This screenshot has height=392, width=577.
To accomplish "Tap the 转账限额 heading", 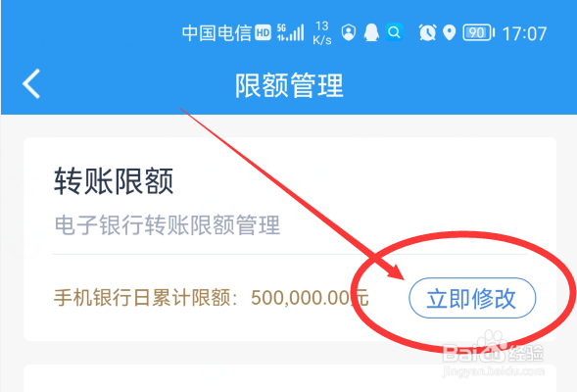I will [x=114, y=180].
